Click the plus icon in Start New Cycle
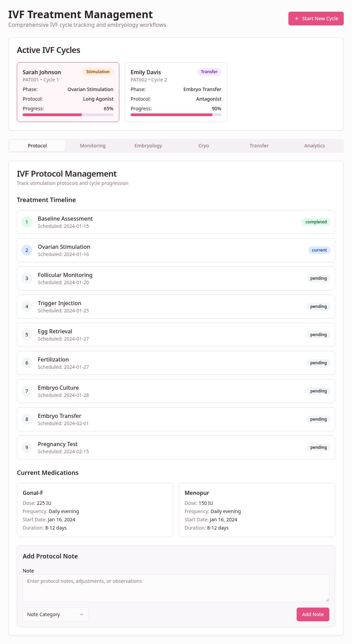The image size is (352, 644). point(297,19)
